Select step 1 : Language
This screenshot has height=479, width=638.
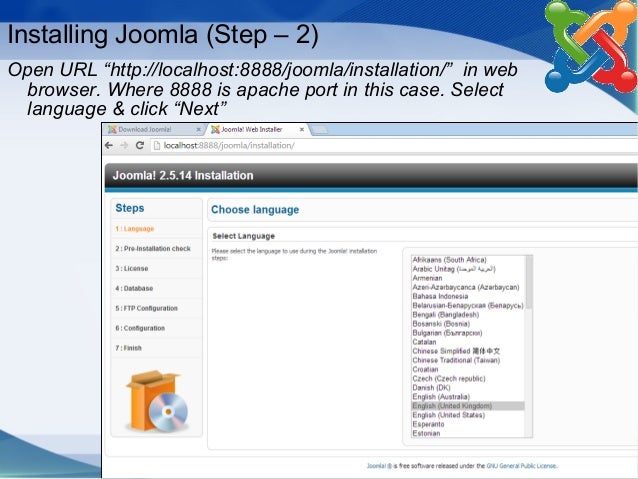135,229
